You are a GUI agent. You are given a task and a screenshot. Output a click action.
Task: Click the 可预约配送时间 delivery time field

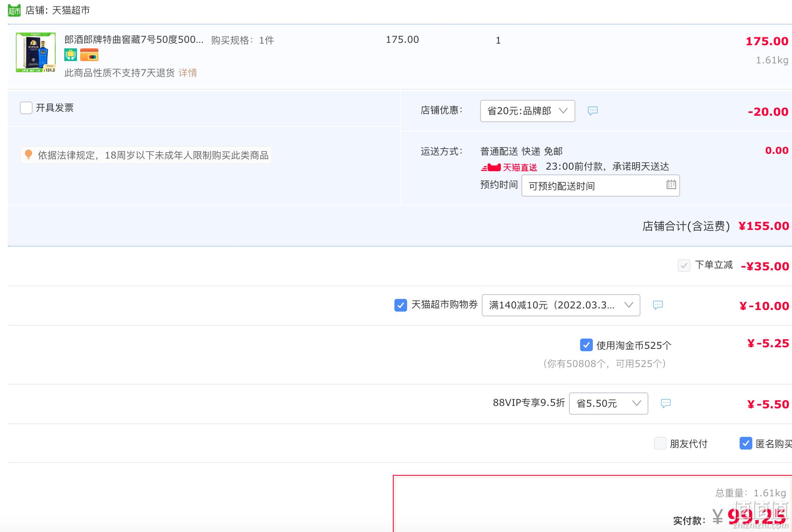click(x=600, y=186)
